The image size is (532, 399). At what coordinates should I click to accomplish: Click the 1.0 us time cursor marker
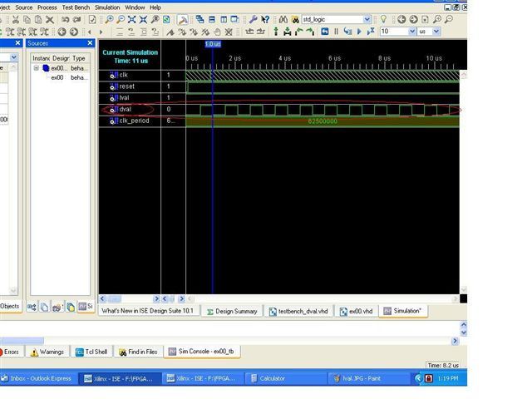[213, 44]
